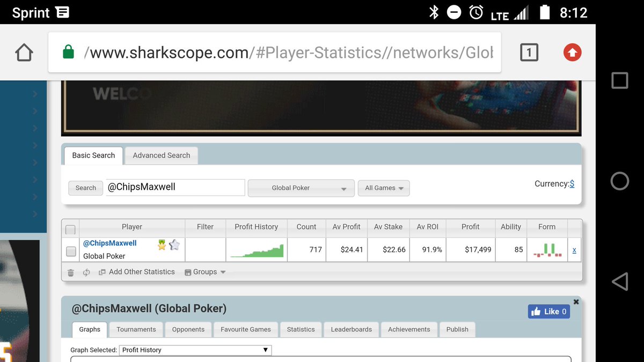Tap Android recent apps square button

coord(619,80)
